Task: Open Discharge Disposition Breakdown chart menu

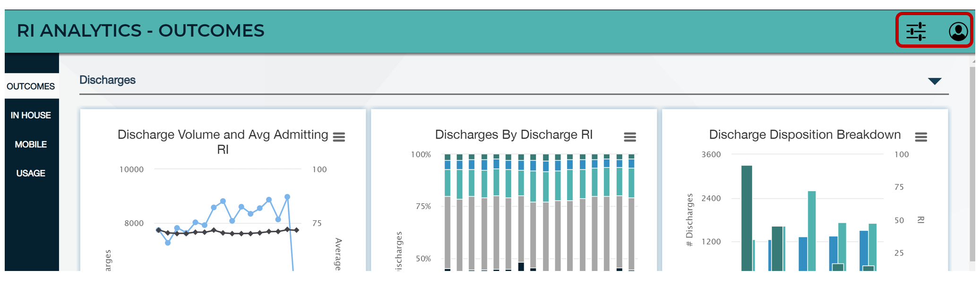Action: pyautogui.click(x=921, y=137)
